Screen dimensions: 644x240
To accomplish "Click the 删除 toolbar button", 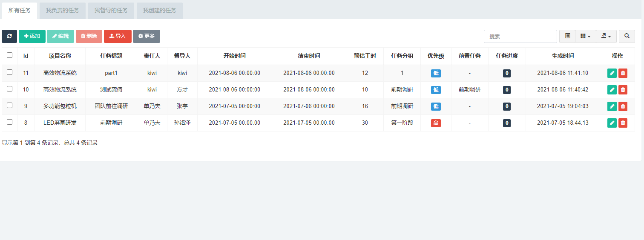I will click(89, 36).
